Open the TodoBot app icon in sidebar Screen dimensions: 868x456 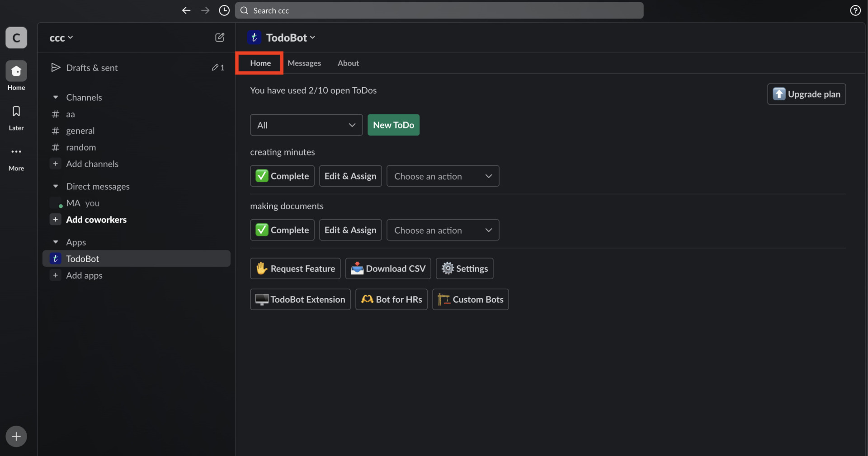[56, 259]
